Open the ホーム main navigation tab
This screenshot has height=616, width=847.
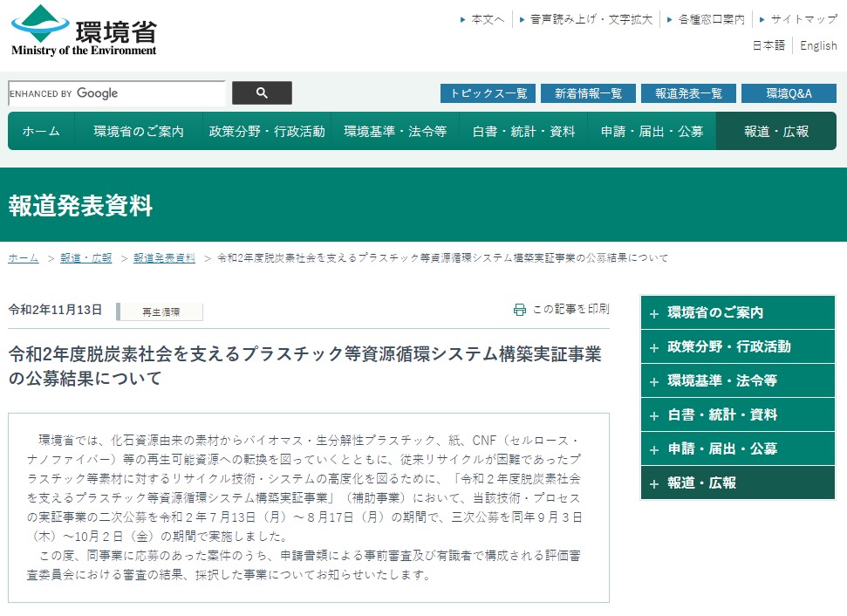tap(41, 132)
